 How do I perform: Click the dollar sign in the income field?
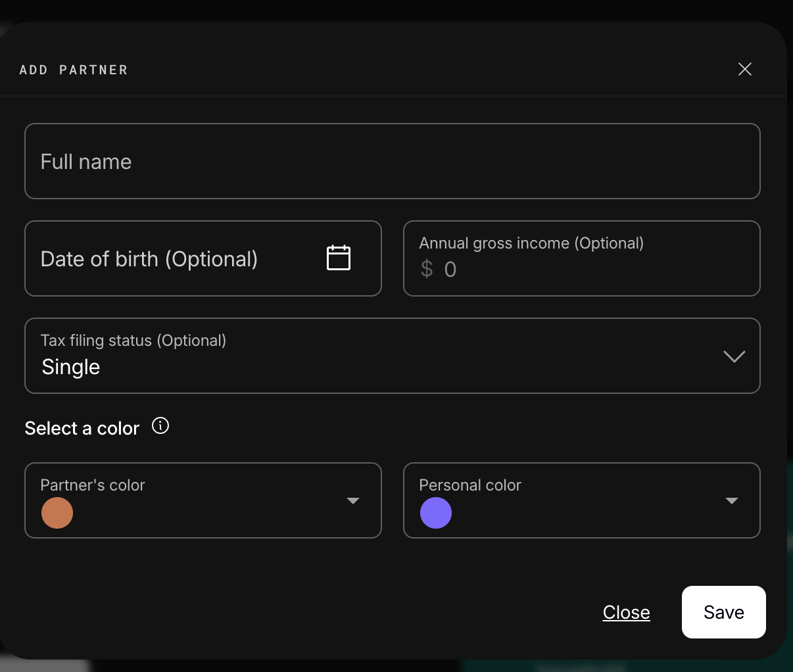[x=427, y=269]
